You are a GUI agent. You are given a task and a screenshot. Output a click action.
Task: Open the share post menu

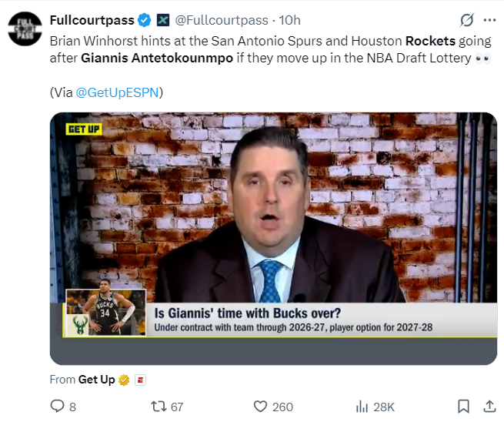tap(489, 407)
